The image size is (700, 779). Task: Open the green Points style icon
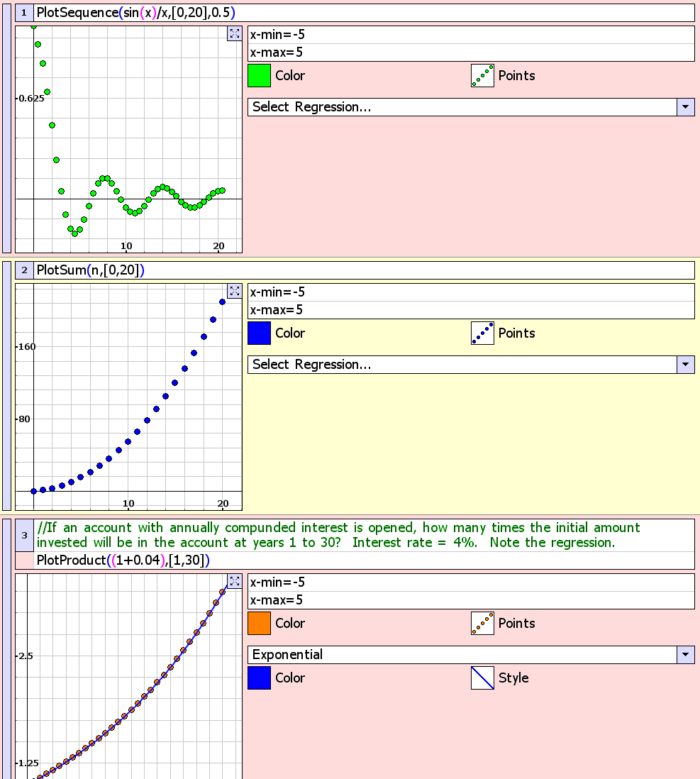pos(482,75)
